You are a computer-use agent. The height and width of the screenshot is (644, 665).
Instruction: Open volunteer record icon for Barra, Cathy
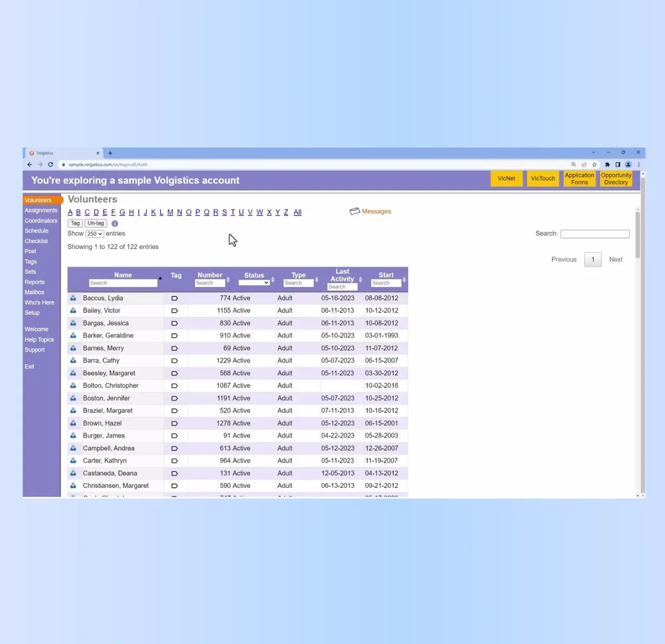click(x=73, y=361)
